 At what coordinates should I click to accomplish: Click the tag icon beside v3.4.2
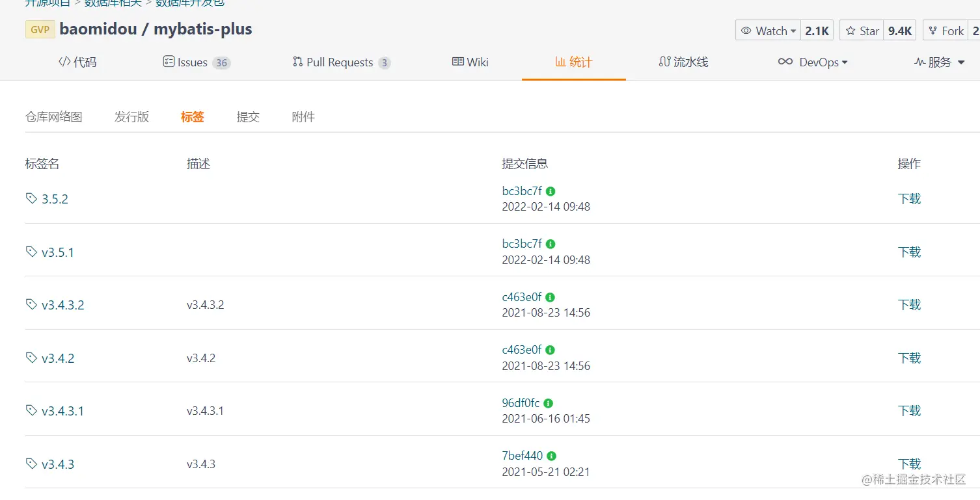(31, 358)
